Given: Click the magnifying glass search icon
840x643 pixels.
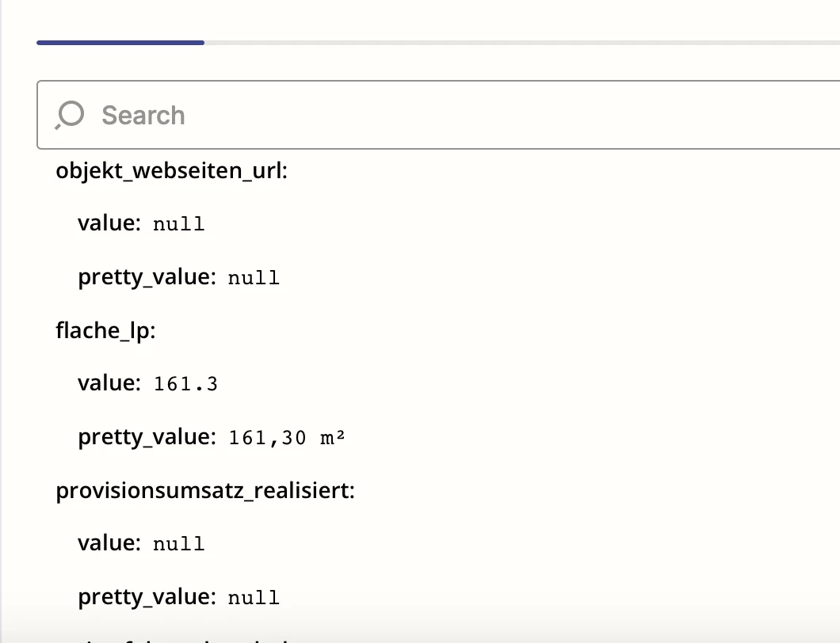Looking at the screenshot, I should coord(70,115).
